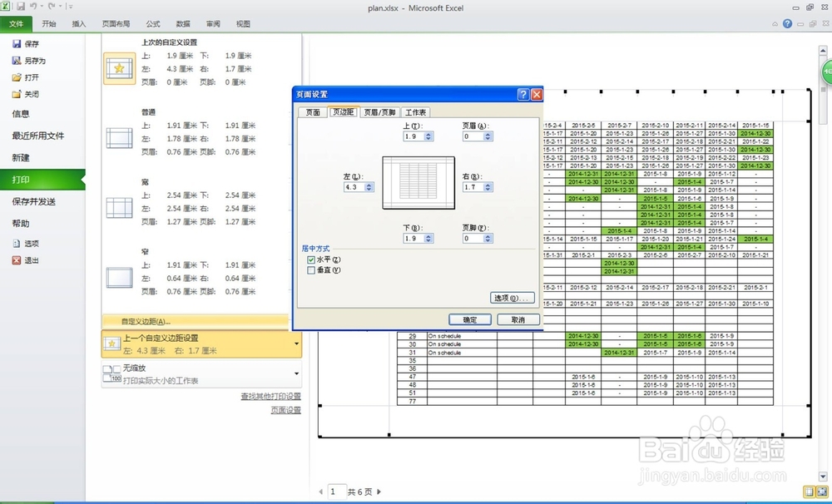Screen dimensions: 832x504
Task: Click the 上 margin value field
Action: 414,136
